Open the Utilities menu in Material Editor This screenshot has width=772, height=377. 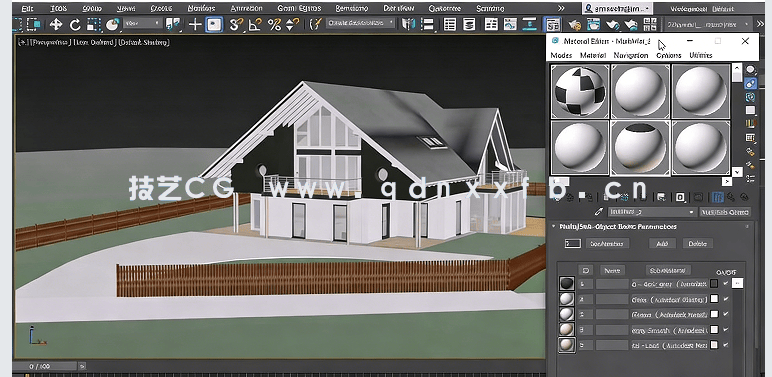701,55
